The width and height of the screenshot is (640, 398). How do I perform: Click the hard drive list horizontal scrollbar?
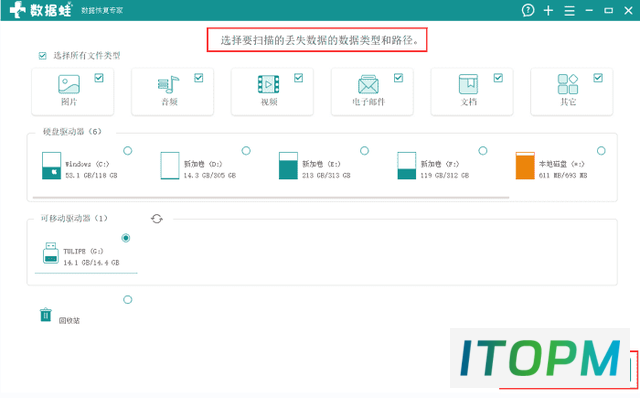click(x=271, y=198)
